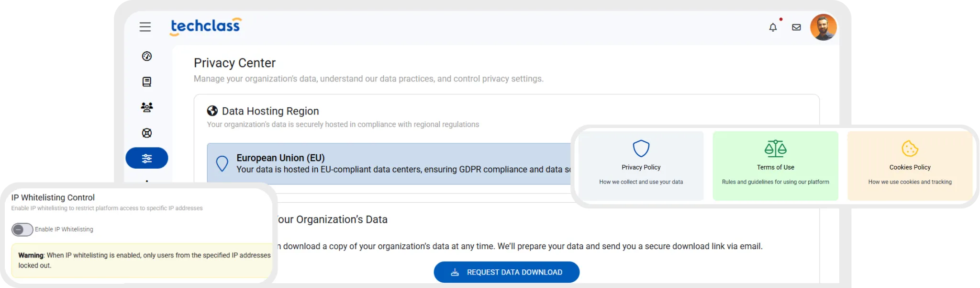The width and height of the screenshot is (980, 288).
Task: Click the IP Whitelisting Control title
Action: click(x=53, y=197)
